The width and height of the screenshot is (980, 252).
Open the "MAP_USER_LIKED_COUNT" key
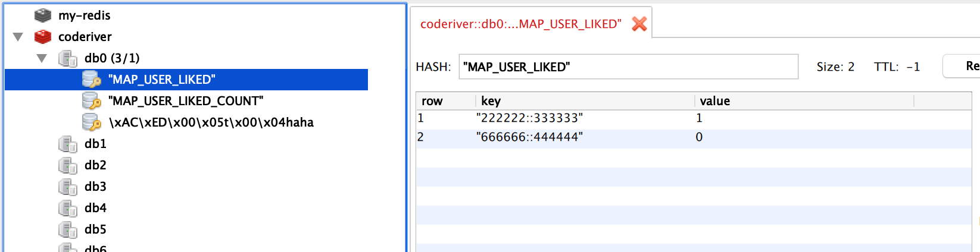pos(186,101)
